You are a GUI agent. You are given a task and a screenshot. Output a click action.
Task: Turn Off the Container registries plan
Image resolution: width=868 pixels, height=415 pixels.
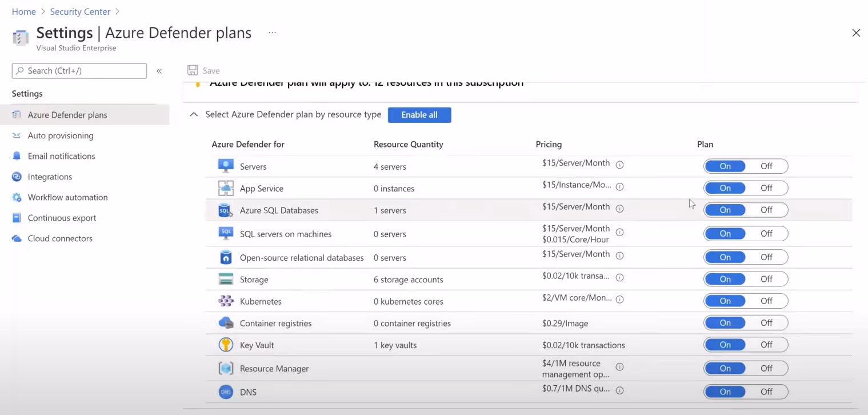[766, 323]
